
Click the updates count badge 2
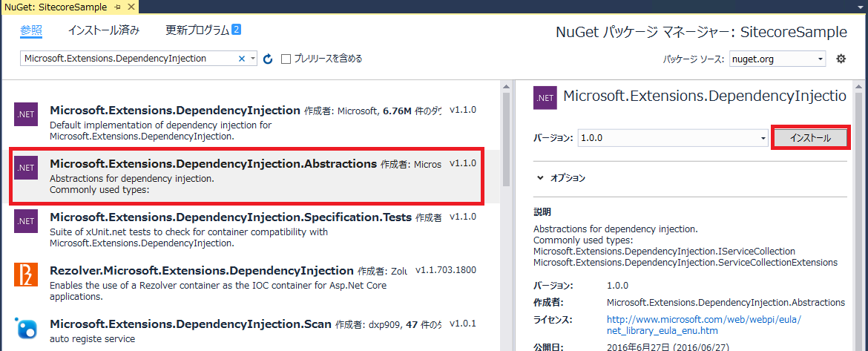click(237, 30)
